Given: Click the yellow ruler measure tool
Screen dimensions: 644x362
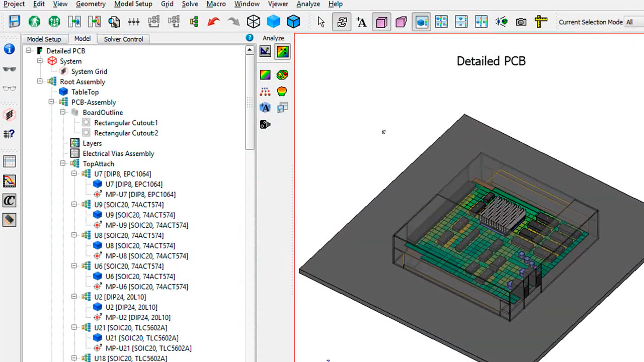Looking at the screenshot, I should tap(541, 22).
